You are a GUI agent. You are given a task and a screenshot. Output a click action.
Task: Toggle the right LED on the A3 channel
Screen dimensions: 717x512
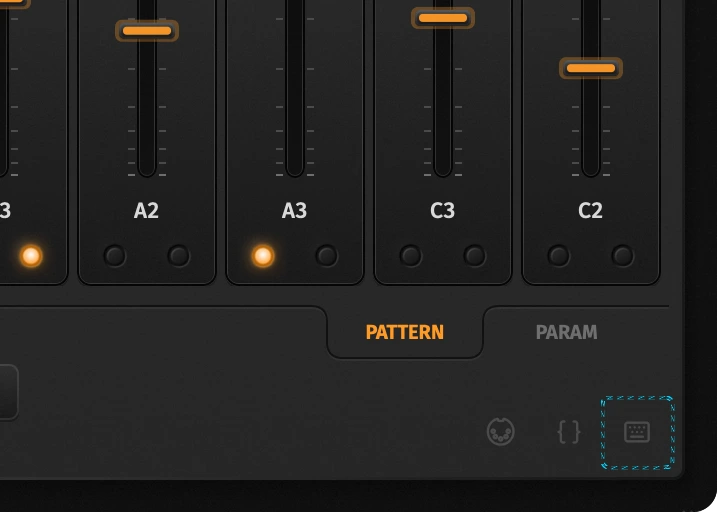(326, 256)
